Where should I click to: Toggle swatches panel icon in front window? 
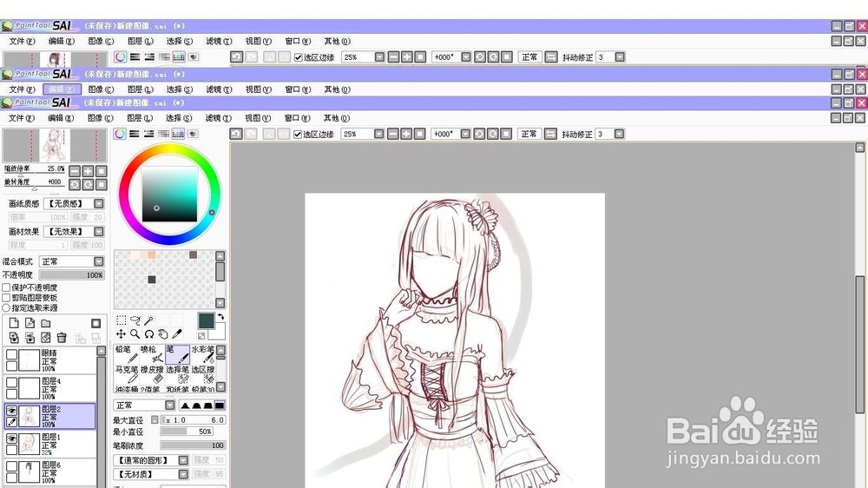point(178,134)
